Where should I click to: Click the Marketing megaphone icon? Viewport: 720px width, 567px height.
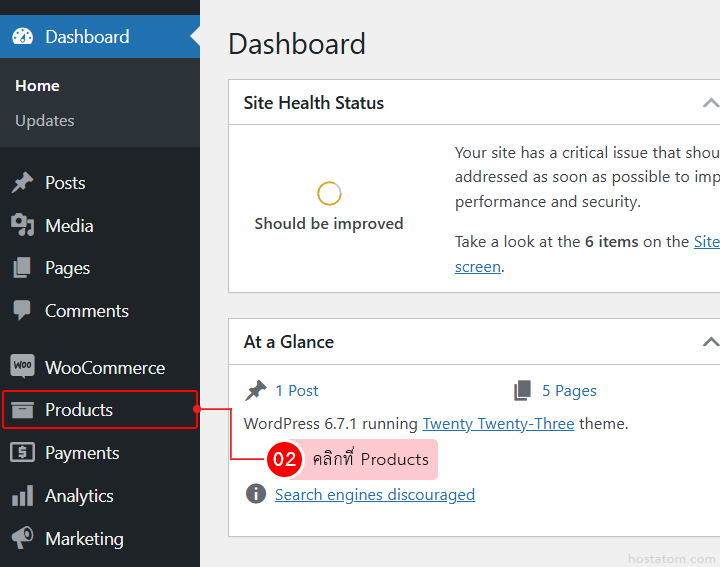(x=22, y=538)
